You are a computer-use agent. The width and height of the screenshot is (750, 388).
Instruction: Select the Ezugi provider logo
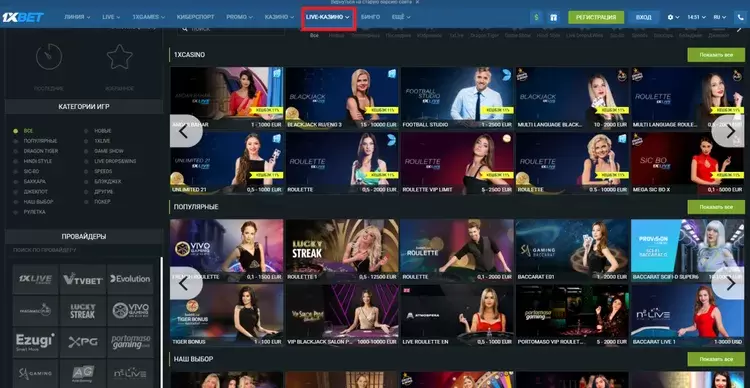click(x=35, y=343)
